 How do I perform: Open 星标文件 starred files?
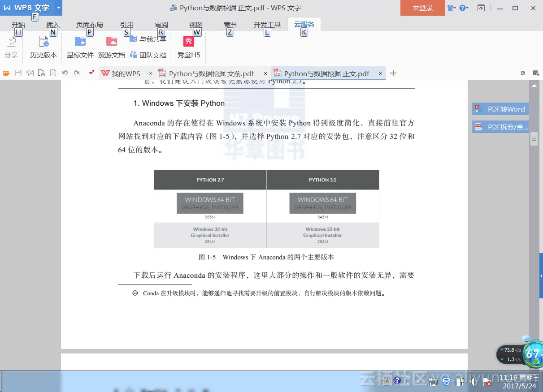(x=80, y=47)
